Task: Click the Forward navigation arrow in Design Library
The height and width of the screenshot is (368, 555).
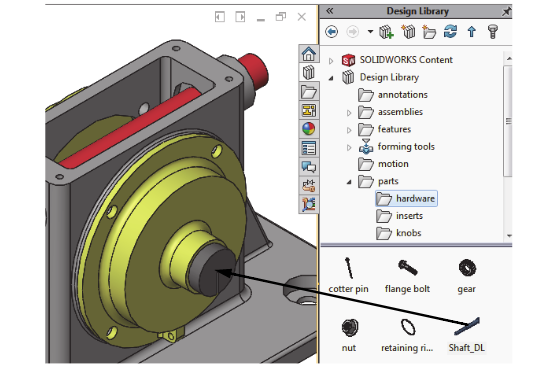Action: [352, 32]
